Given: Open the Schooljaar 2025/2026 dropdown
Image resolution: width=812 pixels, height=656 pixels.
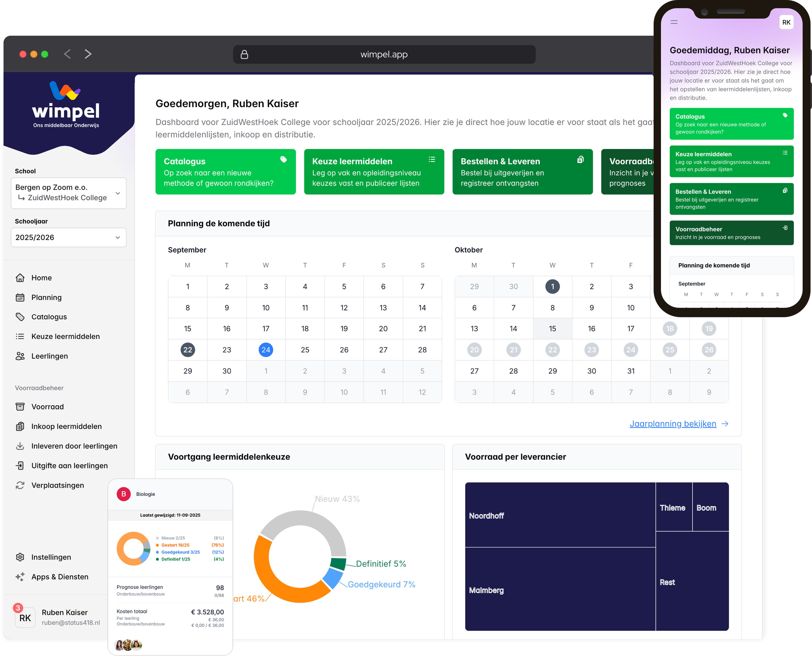Looking at the screenshot, I should (x=69, y=237).
